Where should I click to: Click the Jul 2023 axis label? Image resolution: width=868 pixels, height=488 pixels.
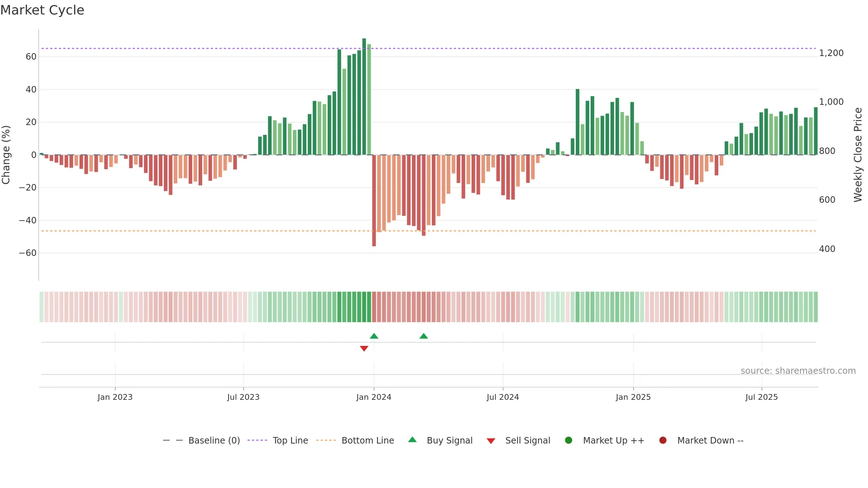point(243,397)
